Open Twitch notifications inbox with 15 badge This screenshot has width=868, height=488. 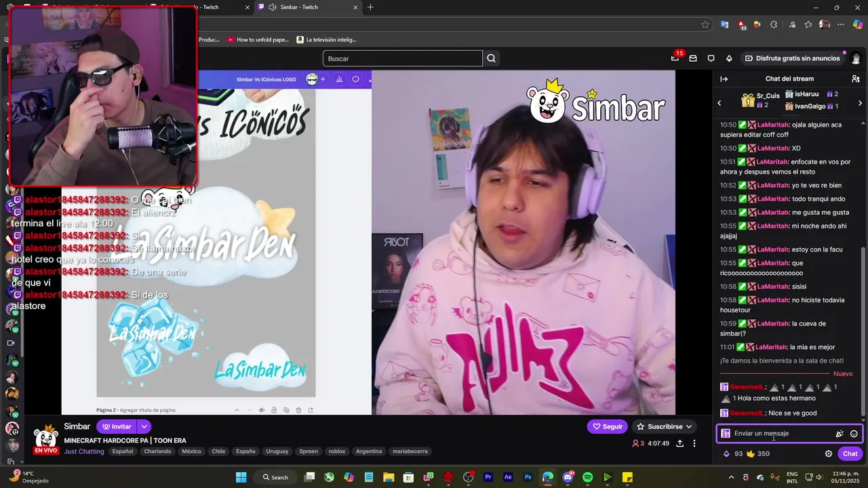click(675, 58)
